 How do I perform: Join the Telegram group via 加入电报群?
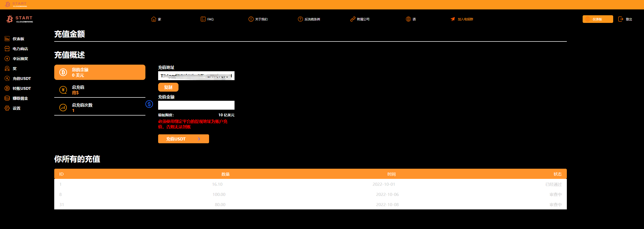point(462,19)
